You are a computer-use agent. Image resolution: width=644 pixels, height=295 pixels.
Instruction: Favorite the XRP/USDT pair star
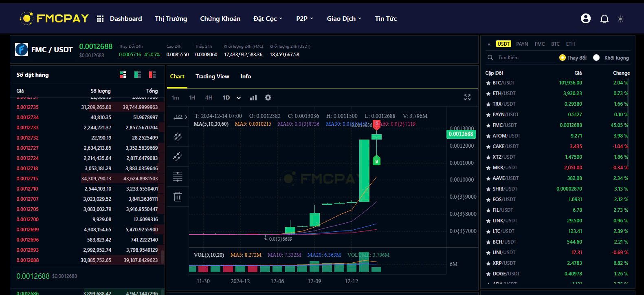click(x=488, y=263)
